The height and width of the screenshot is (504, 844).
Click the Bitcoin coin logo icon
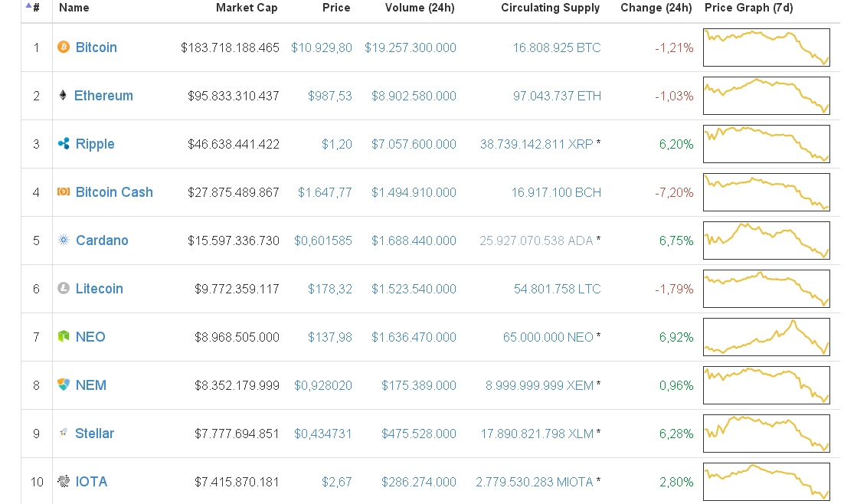pyautogui.click(x=64, y=47)
